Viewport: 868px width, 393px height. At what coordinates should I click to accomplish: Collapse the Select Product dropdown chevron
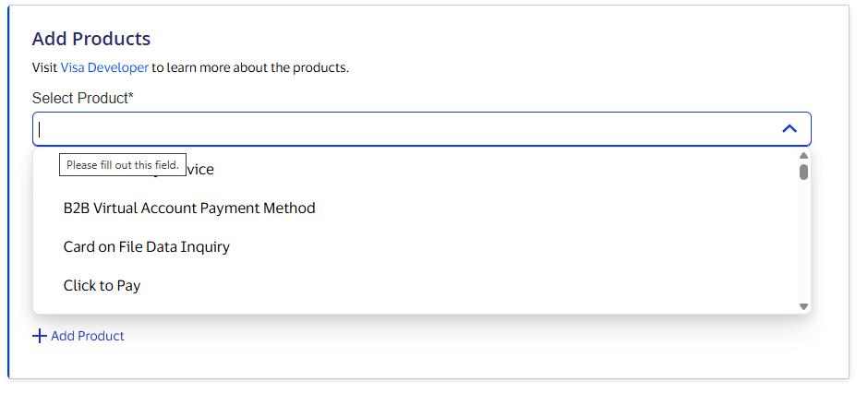click(x=789, y=129)
